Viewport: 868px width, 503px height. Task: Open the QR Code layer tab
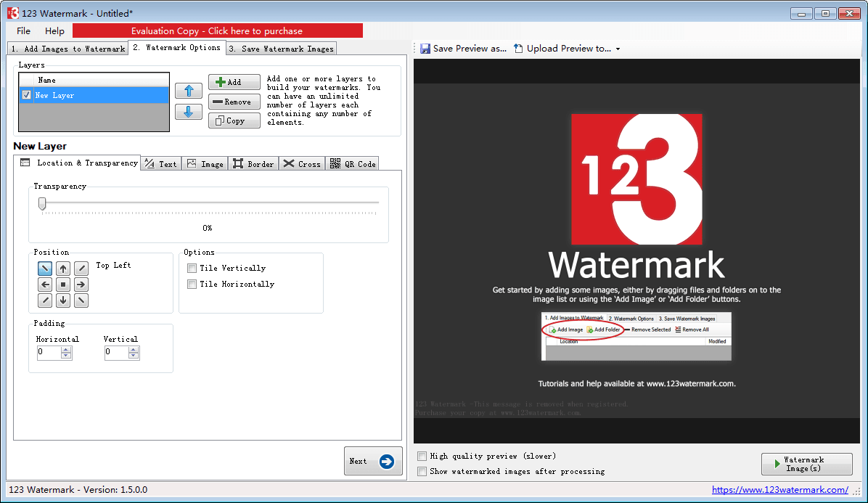coord(353,164)
